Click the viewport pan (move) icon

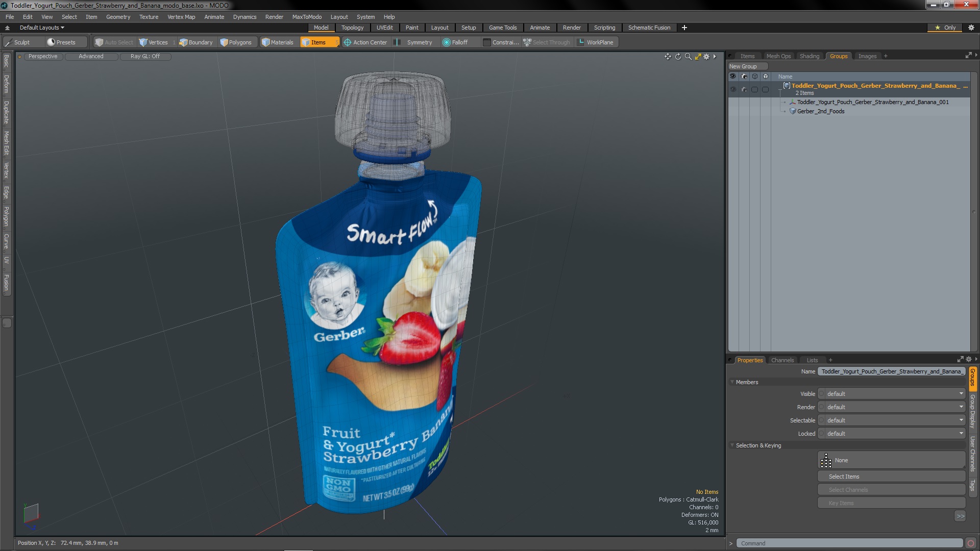pyautogui.click(x=668, y=57)
